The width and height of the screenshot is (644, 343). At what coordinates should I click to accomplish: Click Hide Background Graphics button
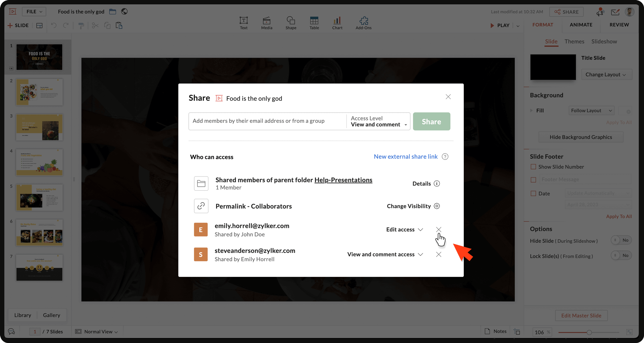581,137
